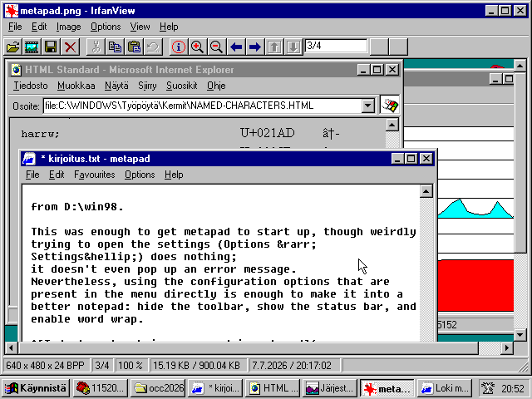Switch to the HTML ... taskbar button

click(272, 388)
